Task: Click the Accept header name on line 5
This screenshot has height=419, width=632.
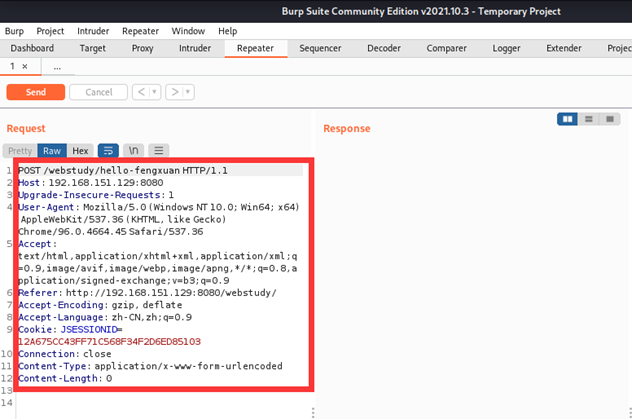Action: pyautogui.click(x=35, y=244)
